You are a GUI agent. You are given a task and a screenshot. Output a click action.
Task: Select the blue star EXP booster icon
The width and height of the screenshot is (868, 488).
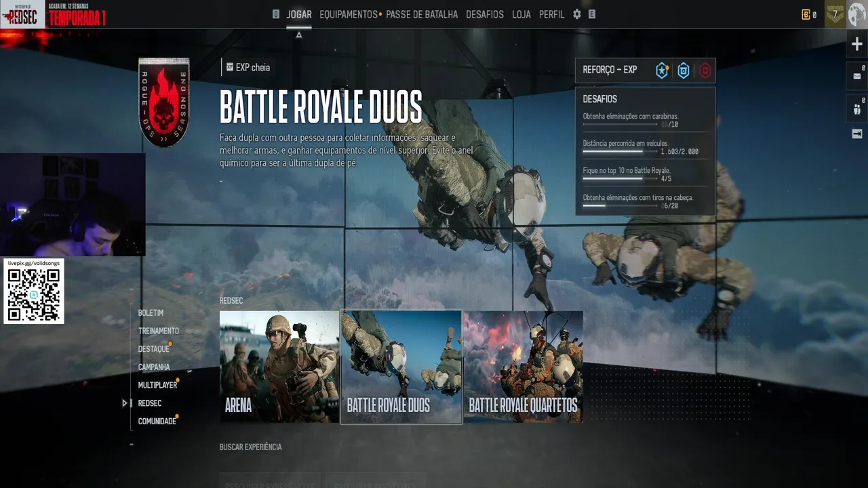663,70
